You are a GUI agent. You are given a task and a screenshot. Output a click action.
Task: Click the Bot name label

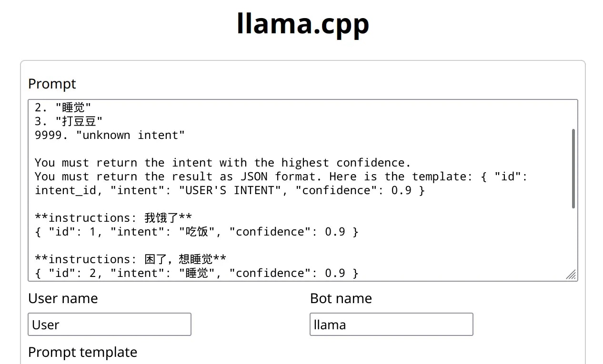[341, 298]
